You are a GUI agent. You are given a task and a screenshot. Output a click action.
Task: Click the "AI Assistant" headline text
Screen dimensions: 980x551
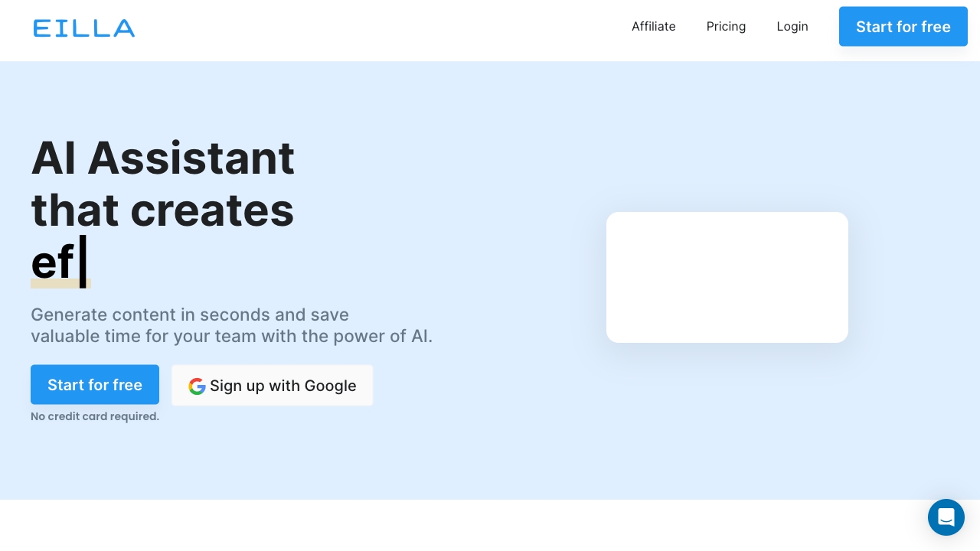(x=162, y=158)
